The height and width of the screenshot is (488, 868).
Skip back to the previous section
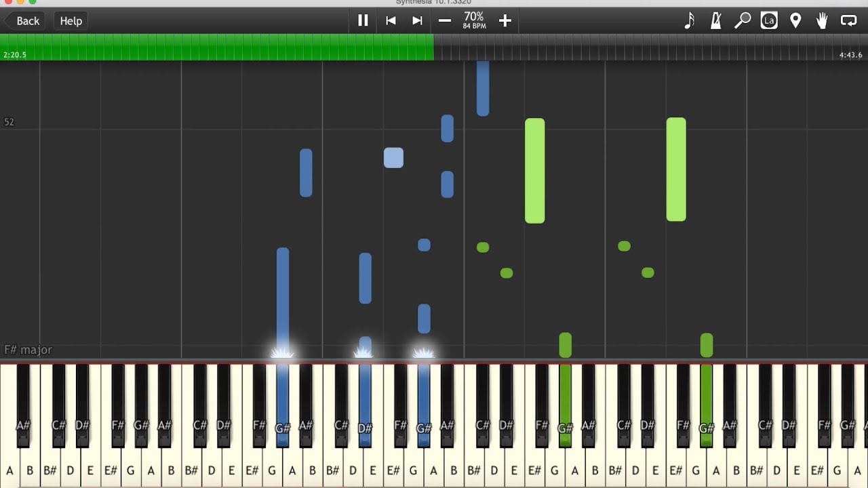(391, 21)
